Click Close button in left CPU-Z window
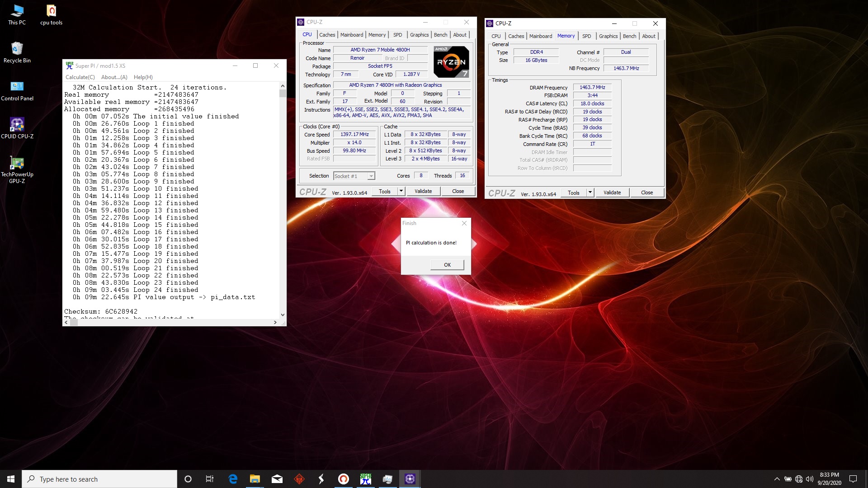Screen dimensions: 868x488 pyautogui.click(x=458, y=191)
